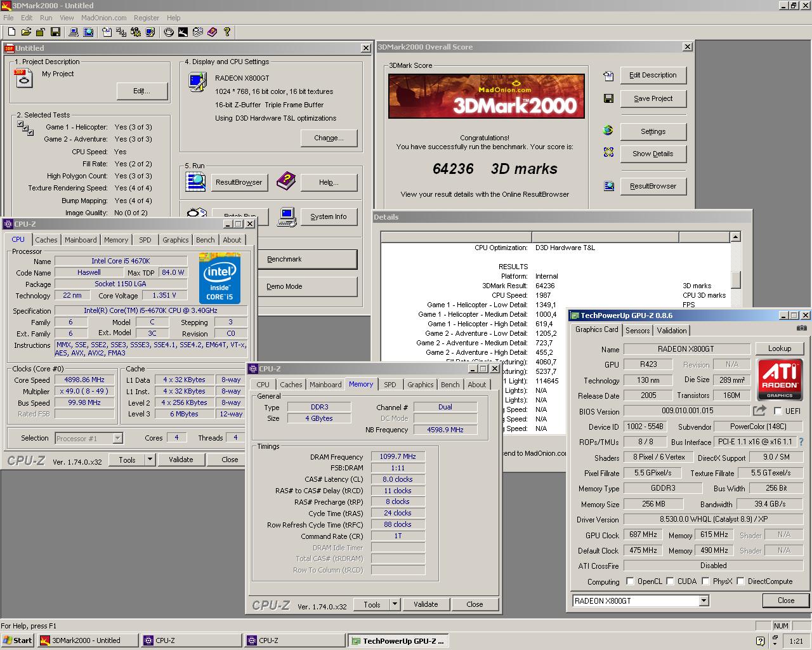The height and width of the screenshot is (650, 812).
Task: Click the Demo Mode button
Action: click(x=308, y=286)
